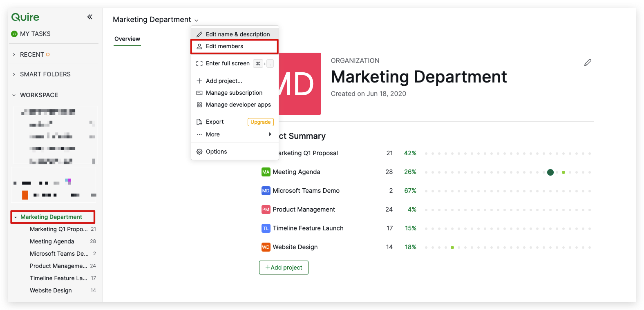The width and height of the screenshot is (644, 310).
Task: Open Website Design in project summary
Action: coord(295,247)
